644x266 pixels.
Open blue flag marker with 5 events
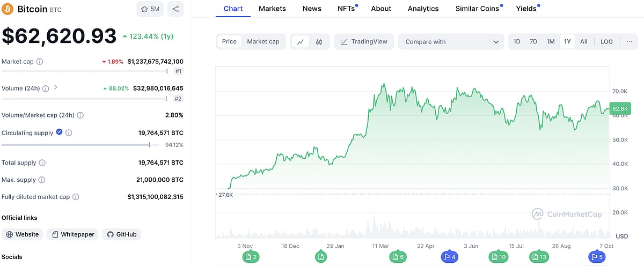[x=597, y=257]
